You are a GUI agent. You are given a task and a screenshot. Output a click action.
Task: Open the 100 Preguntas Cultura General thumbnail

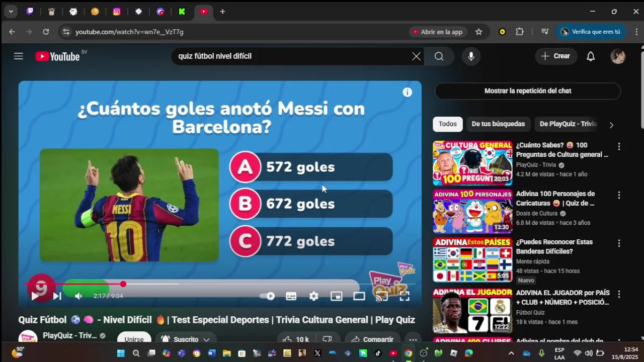(472, 163)
